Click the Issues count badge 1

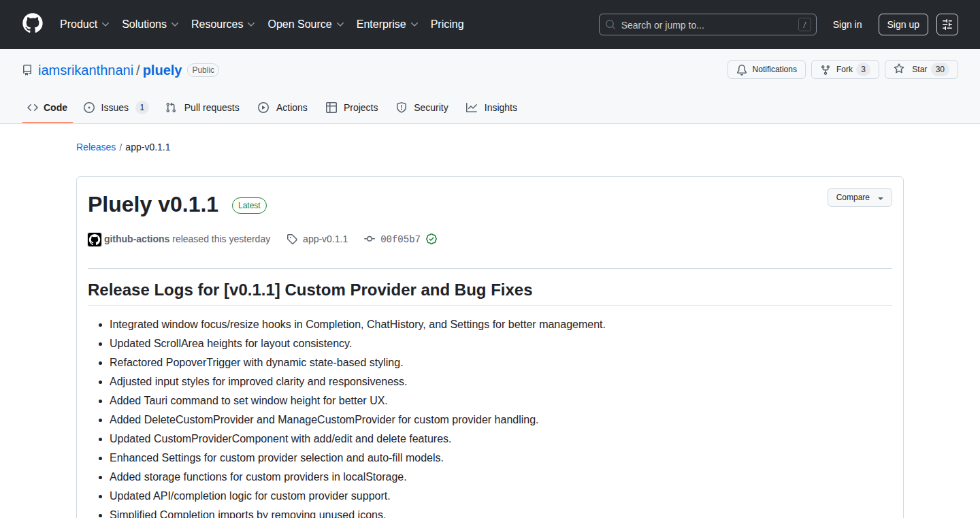tap(142, 108)
